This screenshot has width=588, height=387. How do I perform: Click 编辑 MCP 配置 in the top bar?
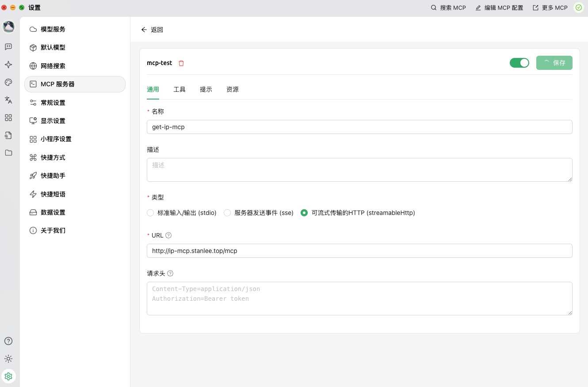pos(499,8)
